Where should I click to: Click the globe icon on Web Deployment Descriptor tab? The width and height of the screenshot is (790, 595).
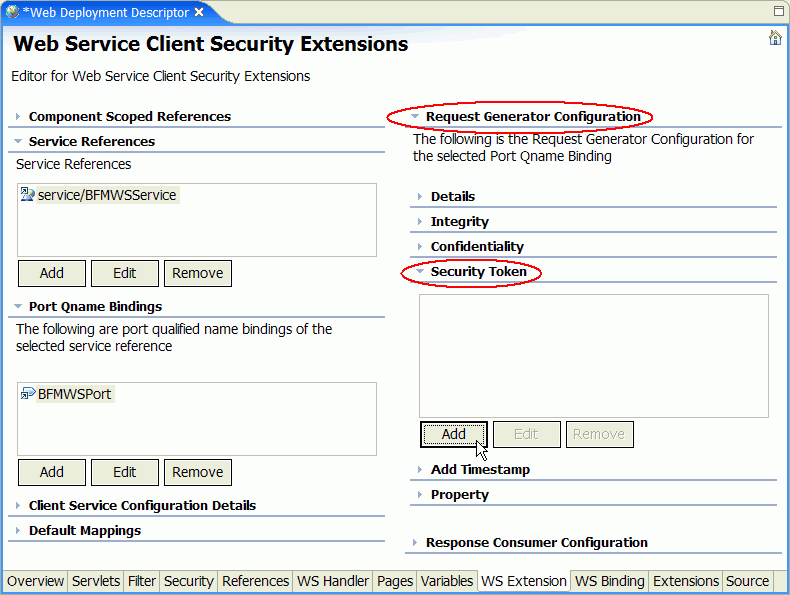click(x=12, y=12)
